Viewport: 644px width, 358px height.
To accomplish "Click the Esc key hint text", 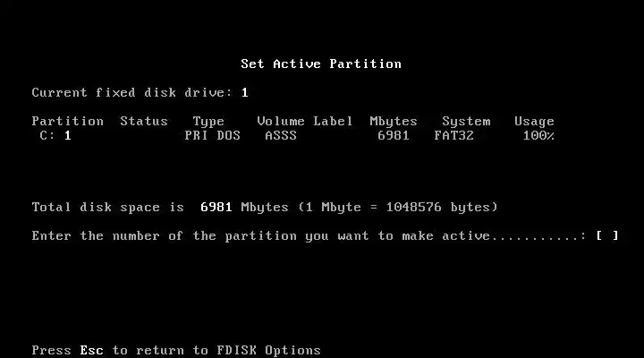I will (91, 350).
